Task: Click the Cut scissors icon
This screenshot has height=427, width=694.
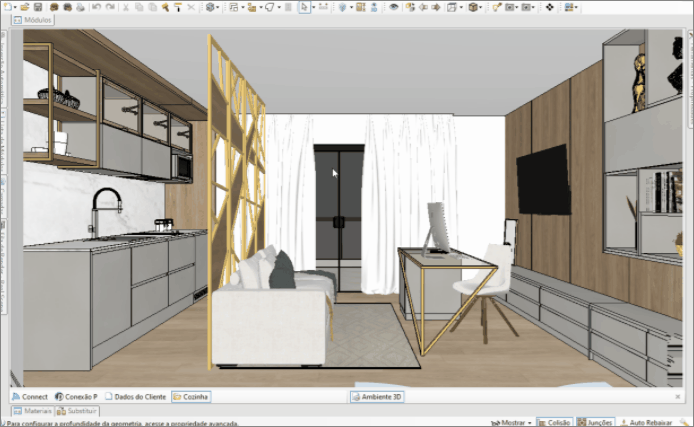Action: [x=126, y=7]
